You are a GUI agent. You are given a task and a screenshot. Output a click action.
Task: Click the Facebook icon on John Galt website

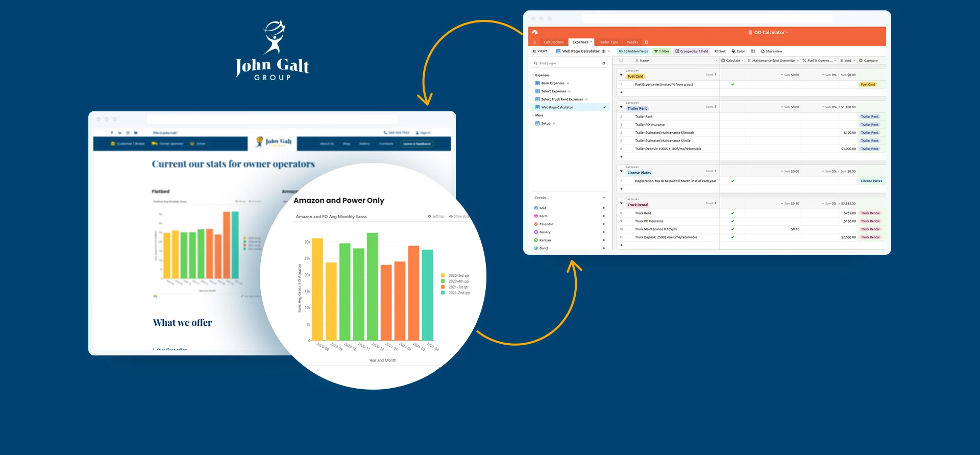pyautogui.click(x=112, y=133)
